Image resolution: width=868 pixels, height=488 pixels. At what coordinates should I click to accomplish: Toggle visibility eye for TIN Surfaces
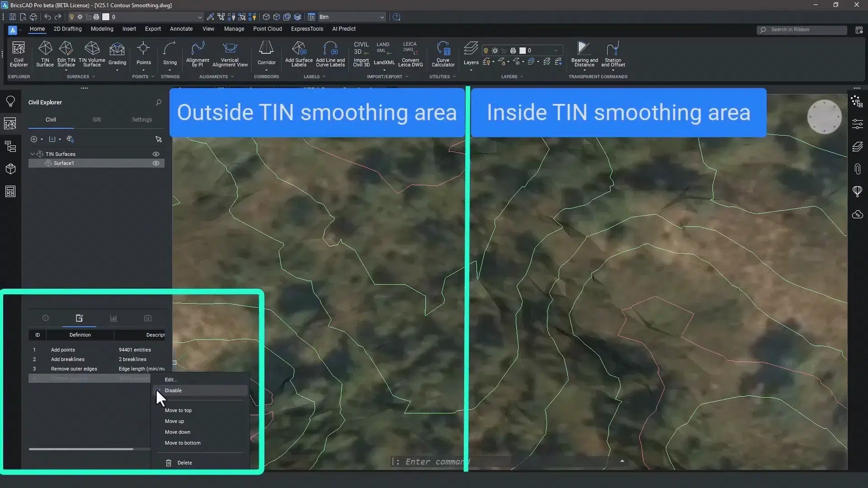tap(156, 154)
